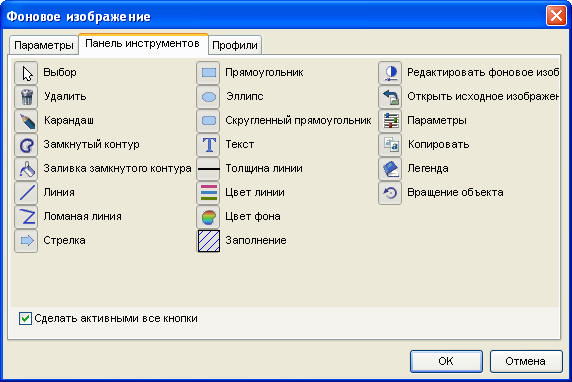Screen dimensions: 572x382
Task: Select the Легенда legend icon
Action: coord(390,169)
